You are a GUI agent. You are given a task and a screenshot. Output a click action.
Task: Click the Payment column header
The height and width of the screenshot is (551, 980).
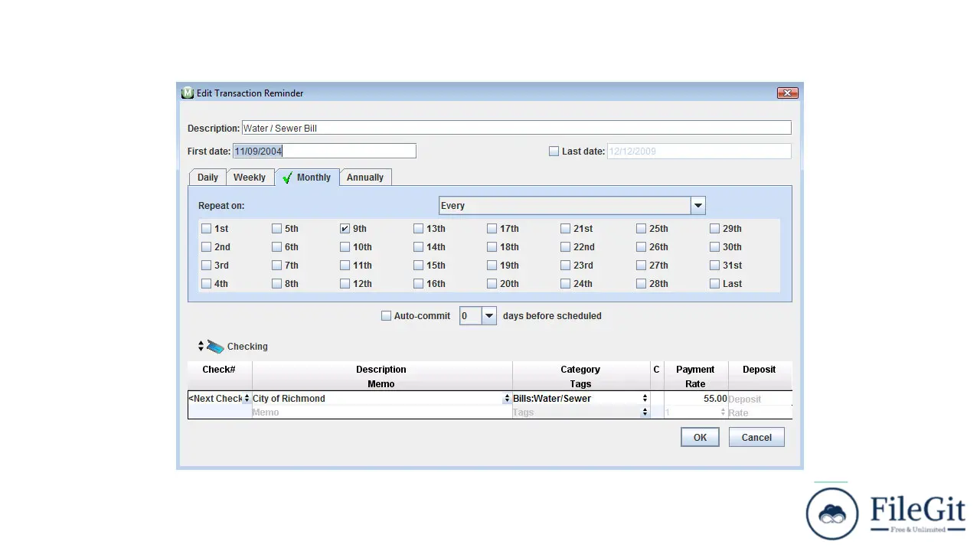[x=695, y=370]
